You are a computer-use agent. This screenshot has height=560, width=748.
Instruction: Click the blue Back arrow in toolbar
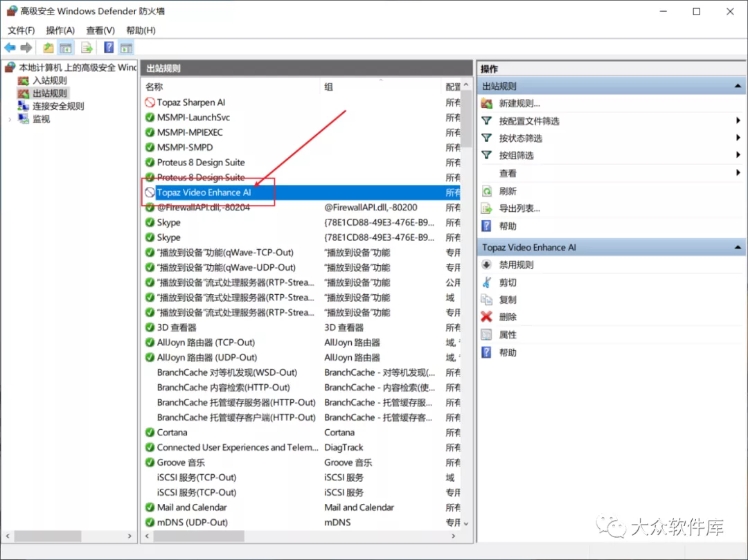coord(10,48)
